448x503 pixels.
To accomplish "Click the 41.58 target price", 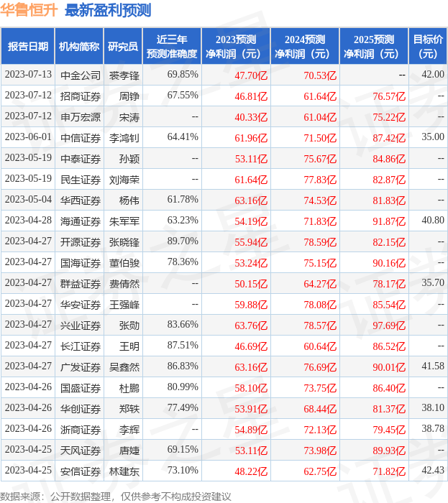I will [433, 366].
